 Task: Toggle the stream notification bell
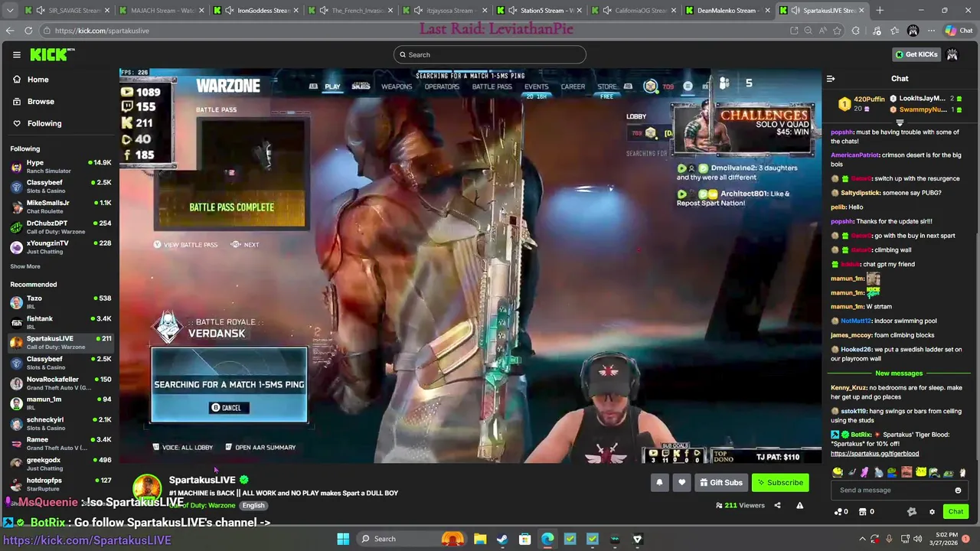click(659, 483)
